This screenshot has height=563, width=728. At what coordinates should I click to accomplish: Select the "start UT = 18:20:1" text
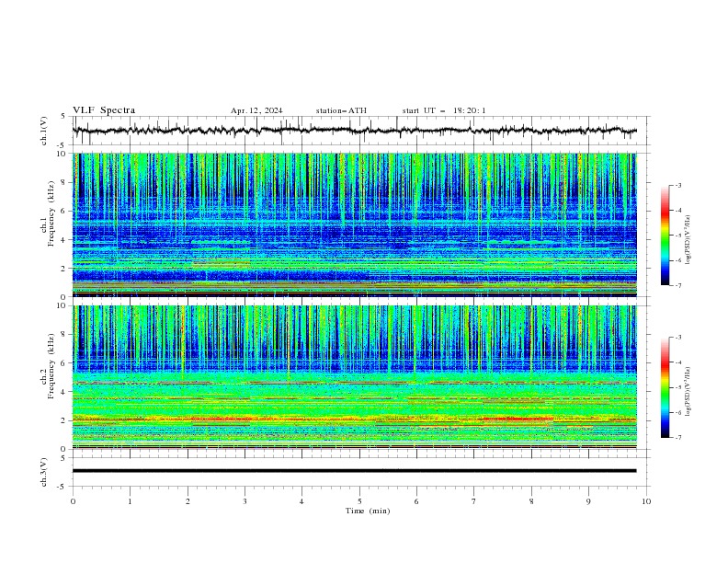[444, 110]
